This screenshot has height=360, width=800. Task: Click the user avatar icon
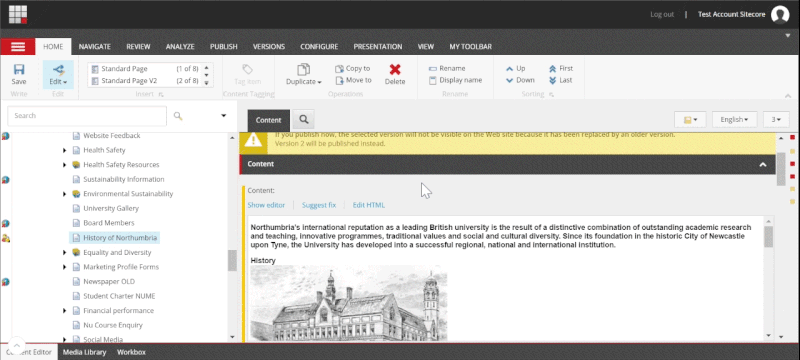pos(780,14)
